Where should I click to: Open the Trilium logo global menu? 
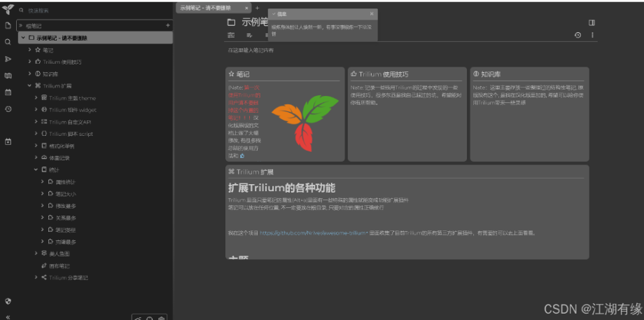point(8,9)
